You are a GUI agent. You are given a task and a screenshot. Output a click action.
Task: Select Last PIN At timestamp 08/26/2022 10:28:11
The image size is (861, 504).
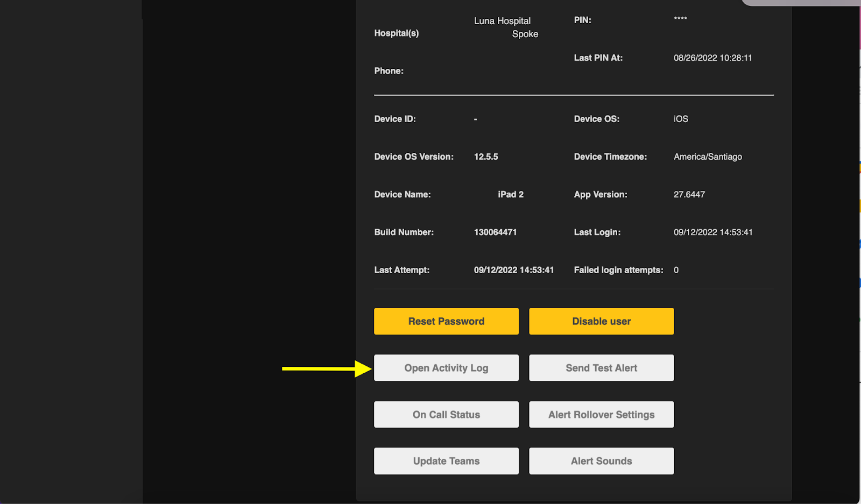click(x=712, y=58)
